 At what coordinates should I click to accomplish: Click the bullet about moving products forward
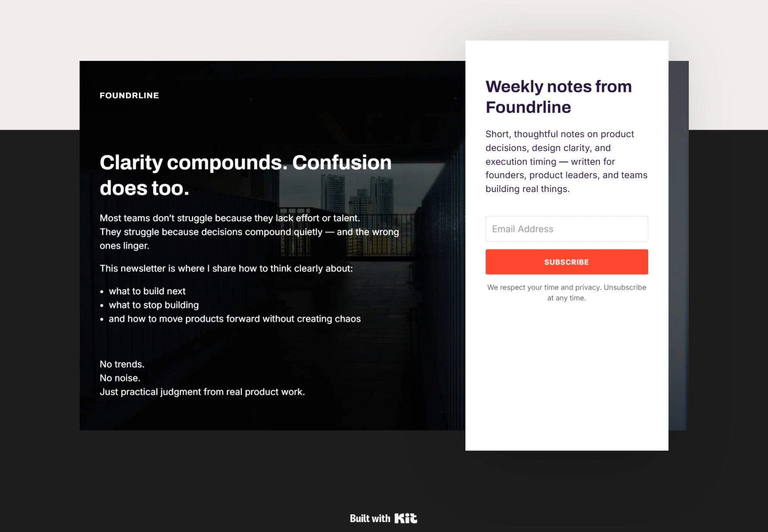click(x=234, y=319)
